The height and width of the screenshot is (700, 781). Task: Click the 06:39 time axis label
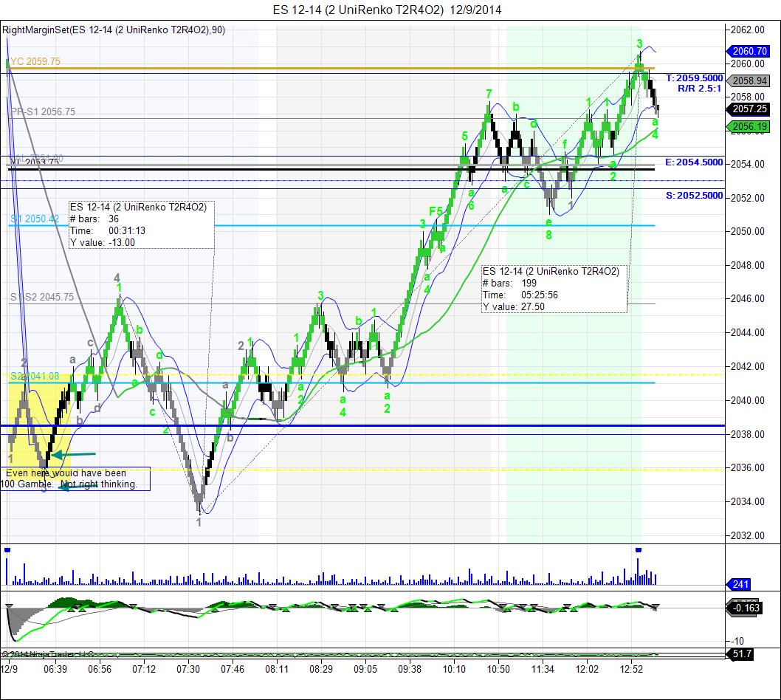click(55, 669)
